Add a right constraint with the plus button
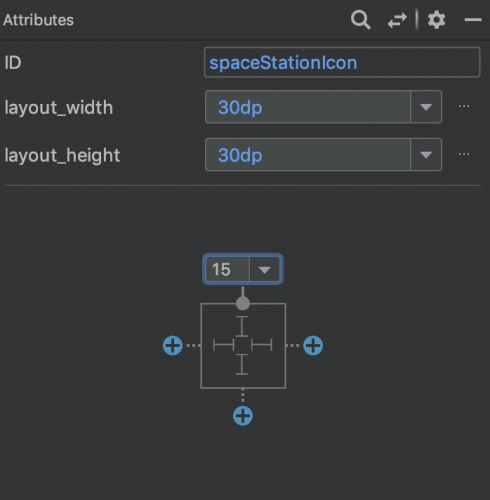 tap(313, 345)
